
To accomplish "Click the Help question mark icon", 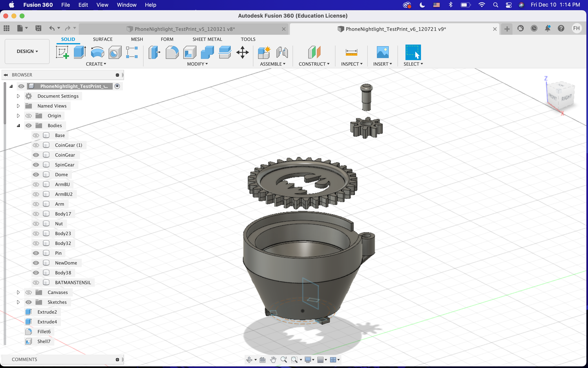I will [561, 28].
